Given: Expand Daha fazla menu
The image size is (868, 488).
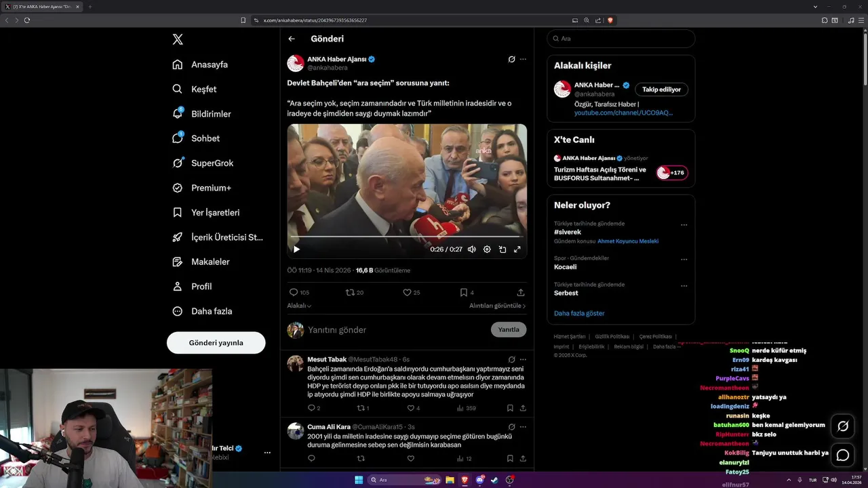Looking at the screenshot, I should pos(202,311).
